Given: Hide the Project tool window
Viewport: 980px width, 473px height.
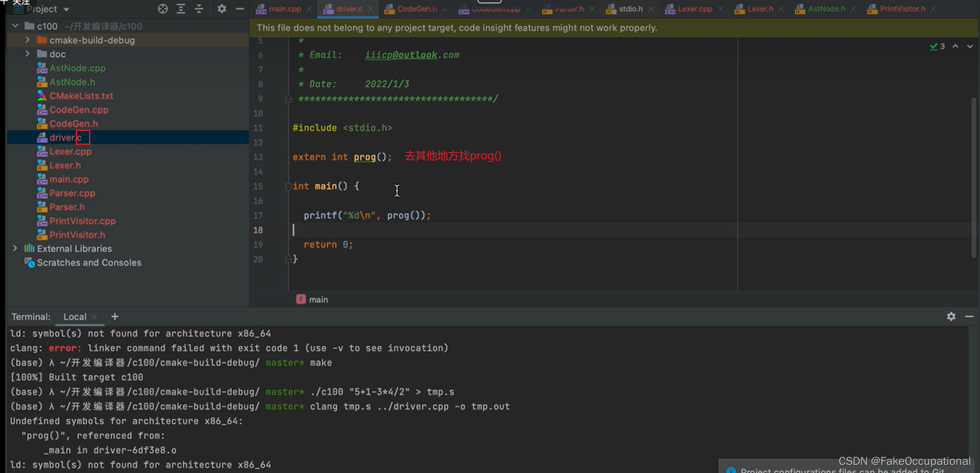Looking at the screenshot, I should click(240, 9).
